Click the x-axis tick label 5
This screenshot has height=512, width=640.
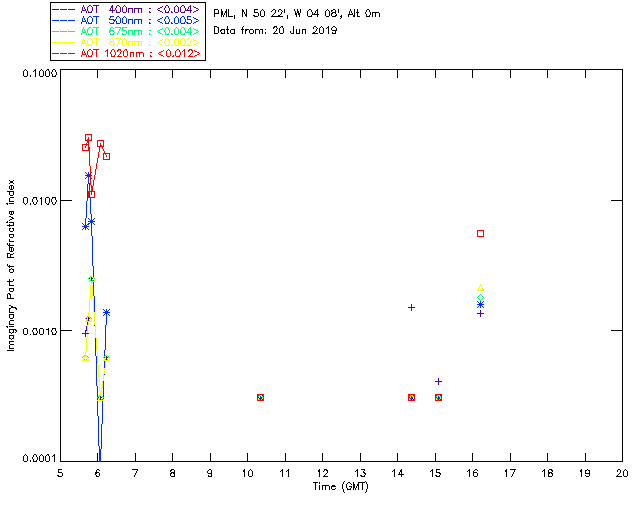60,473
